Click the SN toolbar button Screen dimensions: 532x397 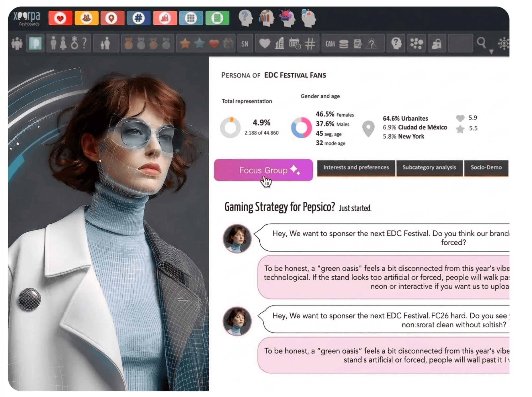pos(245,44)
